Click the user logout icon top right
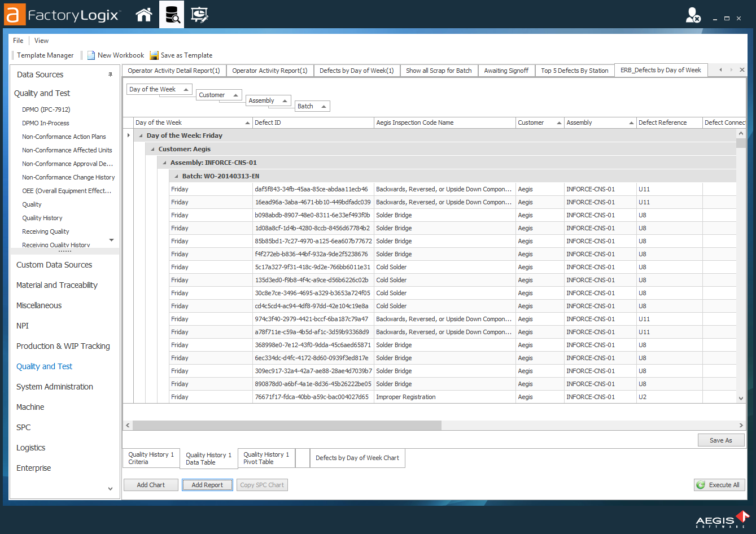 click(x=693, y=15)
